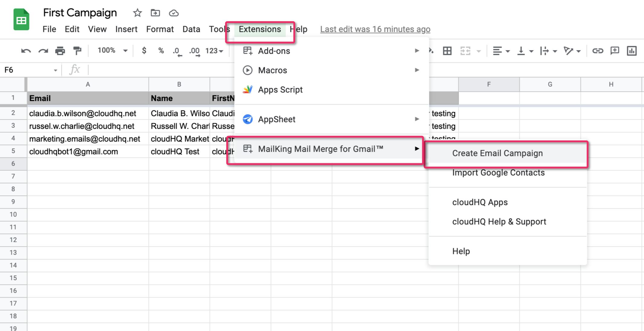Click the formula bar input
Screen dimensions: 644x331
coord(366,70)
